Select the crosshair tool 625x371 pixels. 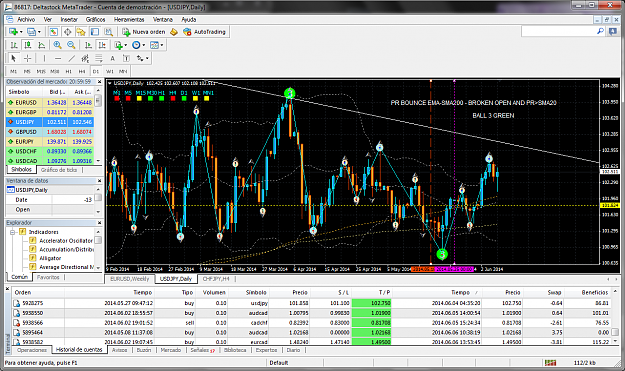click(28, 59)
